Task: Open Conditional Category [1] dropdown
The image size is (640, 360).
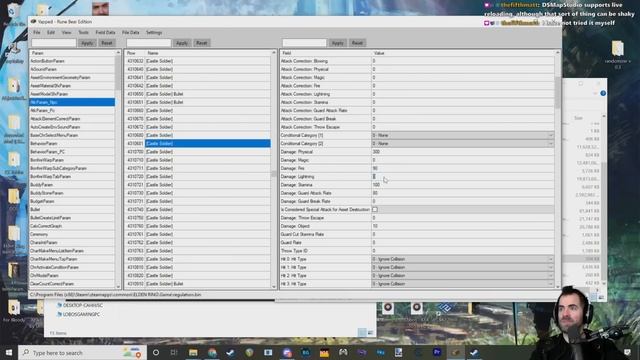Action: tap(462, 135)
